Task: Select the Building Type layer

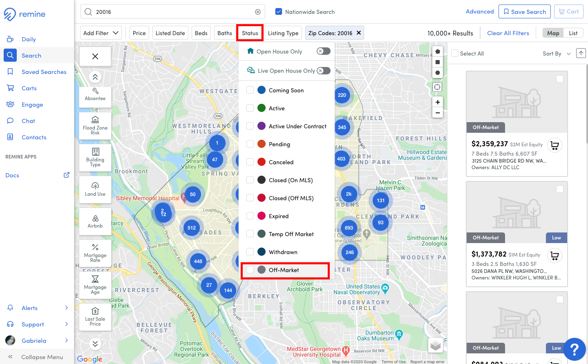Action: coord(95,158)
